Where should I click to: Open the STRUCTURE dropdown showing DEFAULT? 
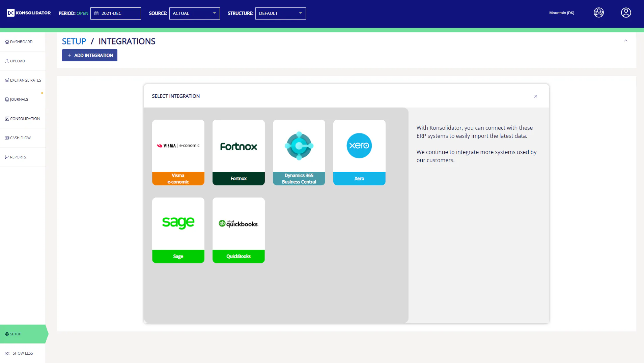280,13
